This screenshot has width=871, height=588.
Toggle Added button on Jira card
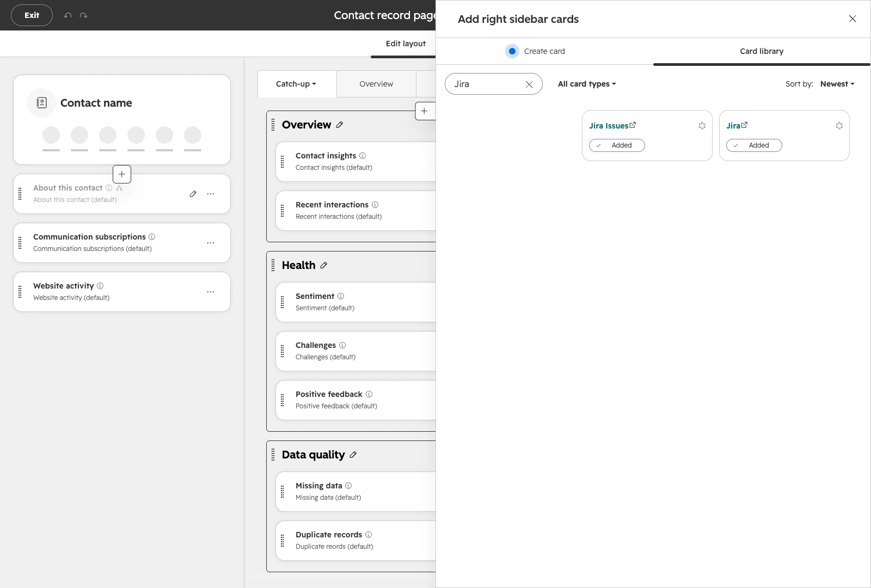click(754, 145)
